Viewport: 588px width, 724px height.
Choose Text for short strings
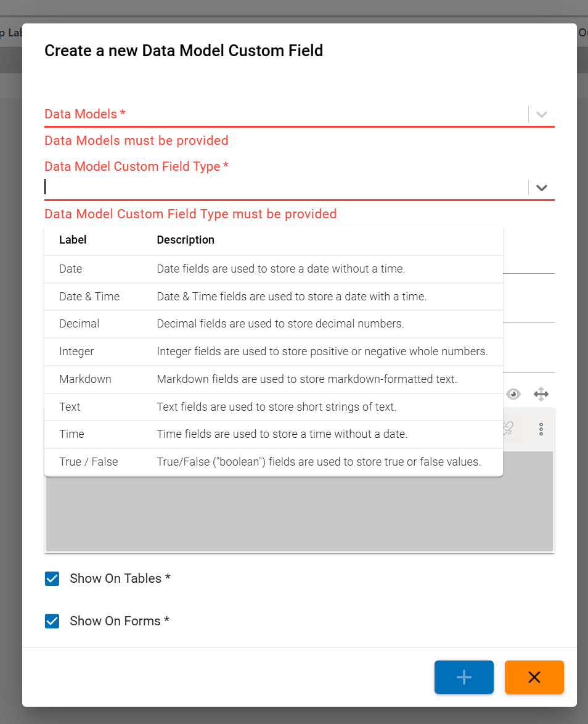point(69,406)
